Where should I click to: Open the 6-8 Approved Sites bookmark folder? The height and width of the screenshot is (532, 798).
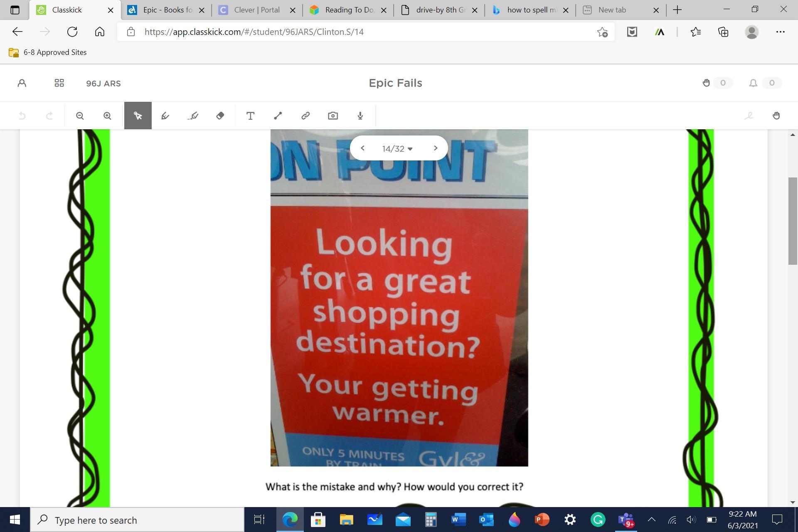[x=48, y=52]
